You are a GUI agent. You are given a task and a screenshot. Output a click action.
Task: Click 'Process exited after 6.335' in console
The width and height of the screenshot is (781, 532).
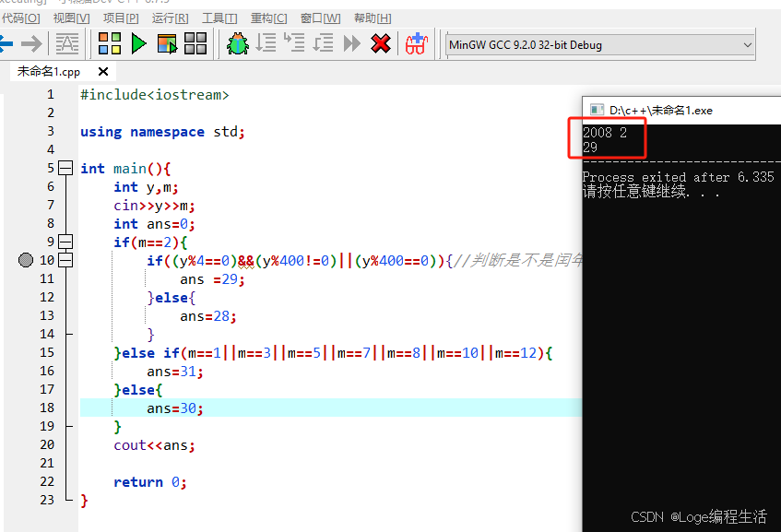[x=679, y=177]
